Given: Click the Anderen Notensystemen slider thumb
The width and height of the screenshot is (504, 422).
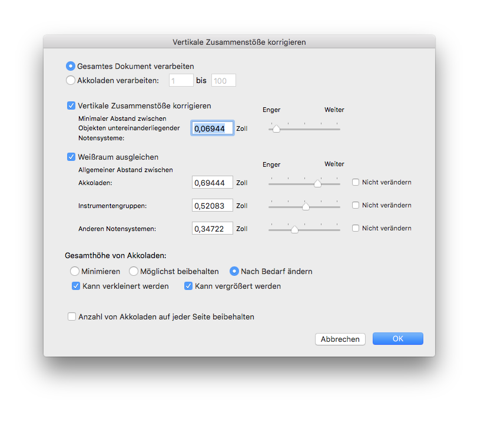Looking at the screenshot, I should 294,230.
